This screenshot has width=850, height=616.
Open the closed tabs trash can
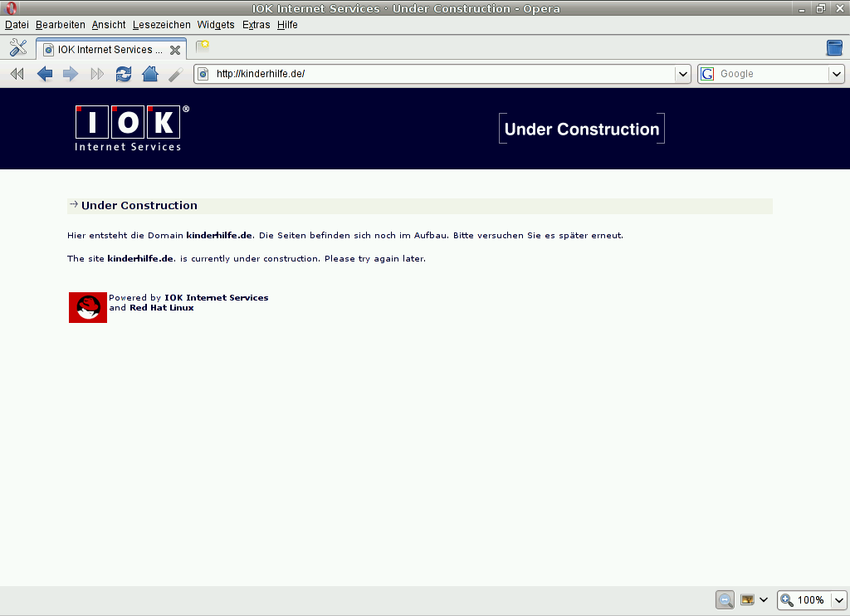tap(834, 47)
